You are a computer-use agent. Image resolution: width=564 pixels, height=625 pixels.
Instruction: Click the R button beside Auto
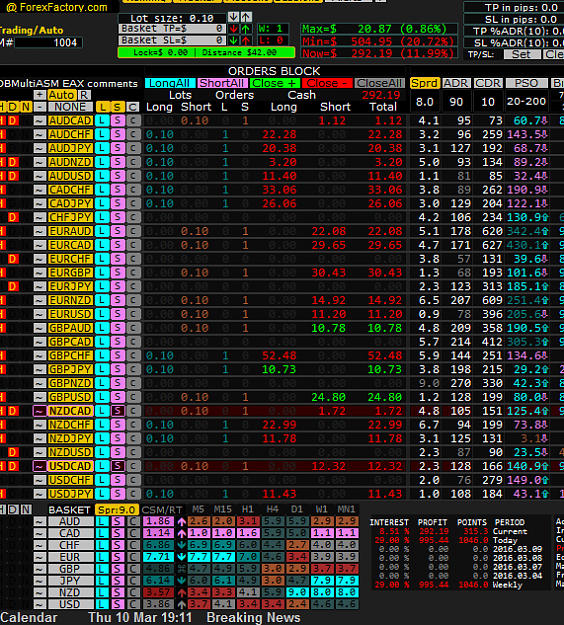coord(84,95)
